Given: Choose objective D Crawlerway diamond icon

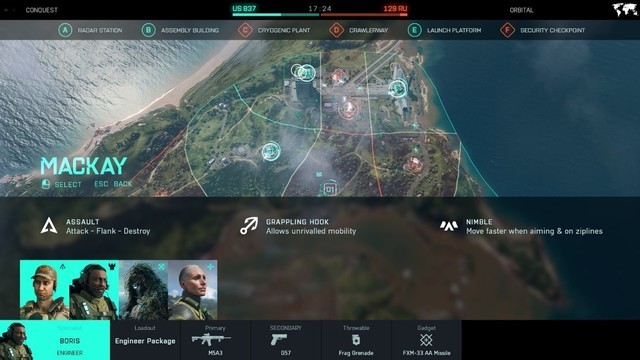Looking at the screenshot, I should pyautogui.click(x=337, y=30).
